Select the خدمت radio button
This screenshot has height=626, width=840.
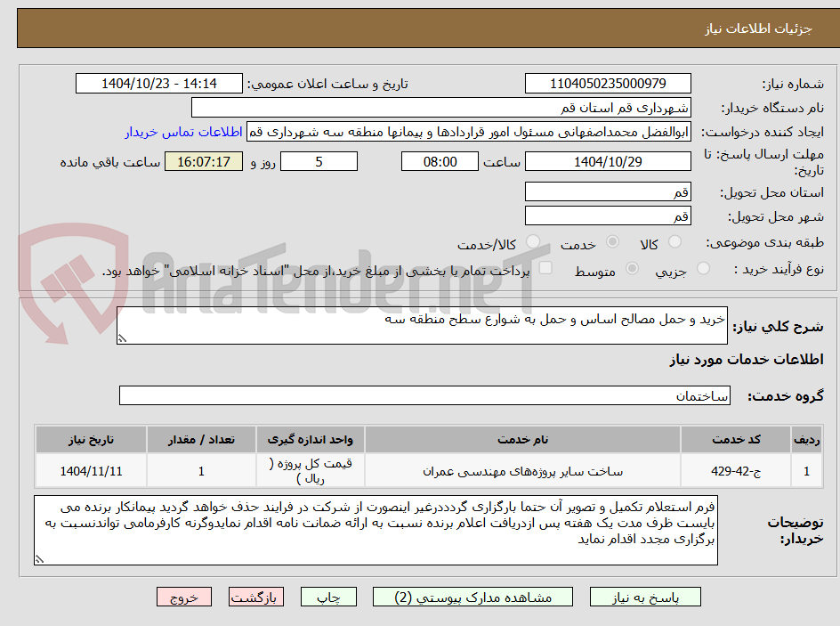(x=612, y=242)
